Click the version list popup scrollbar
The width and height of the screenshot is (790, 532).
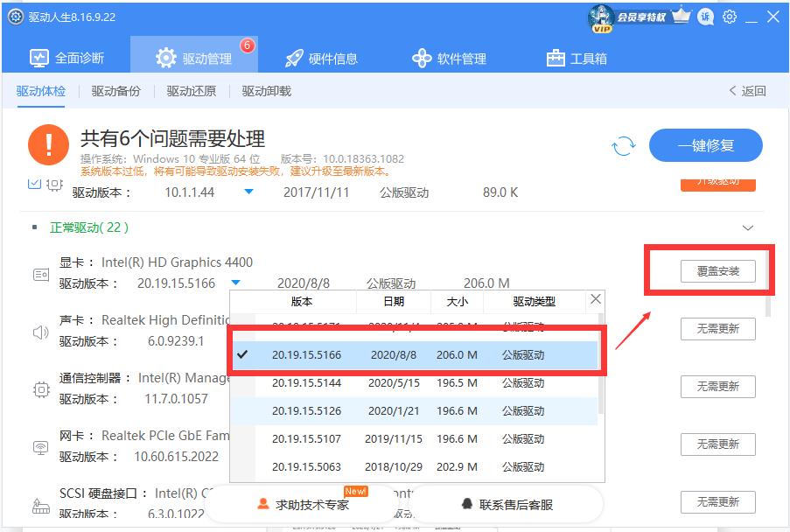tap(600, 363)
